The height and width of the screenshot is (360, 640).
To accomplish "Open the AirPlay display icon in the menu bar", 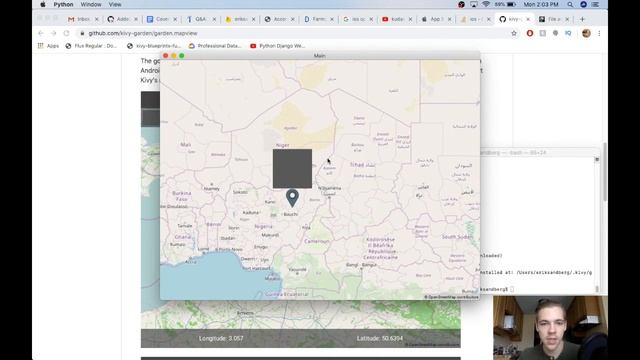I will pos(473,4).
